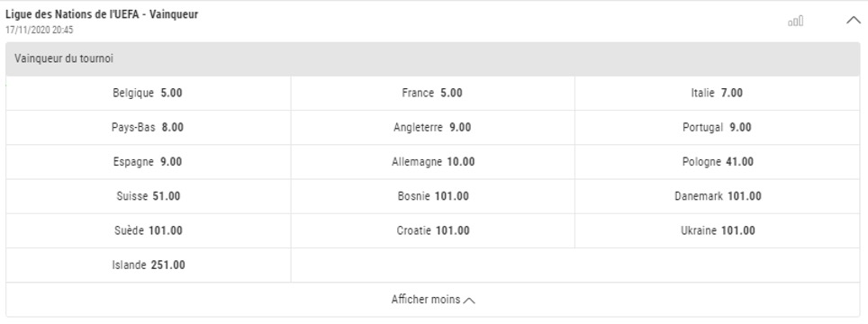
Task: Pick Pays-Bas at 8.00
Action: tap(148, 127)
